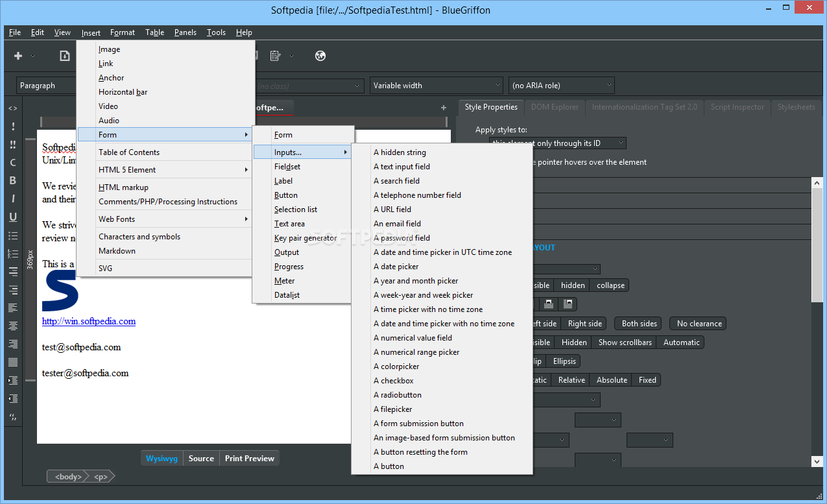Toggle Underline formatting icon
827x504 pixels.
click(13, 217)
